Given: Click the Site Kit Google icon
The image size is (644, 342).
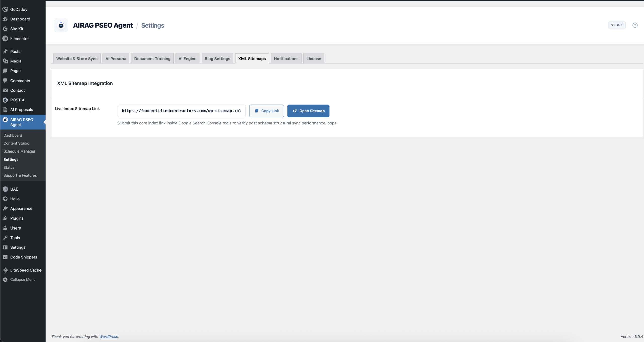Looking at the screenshot, I should tap(5, 29).
